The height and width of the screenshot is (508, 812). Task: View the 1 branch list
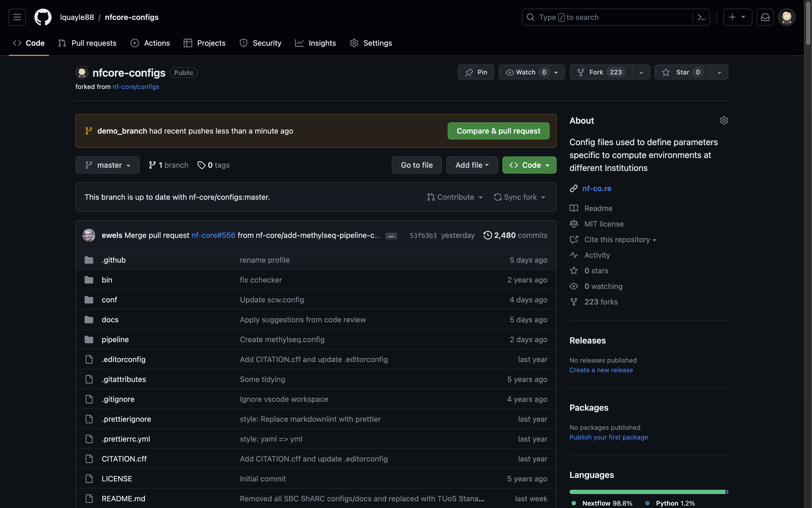pos(168,165)
